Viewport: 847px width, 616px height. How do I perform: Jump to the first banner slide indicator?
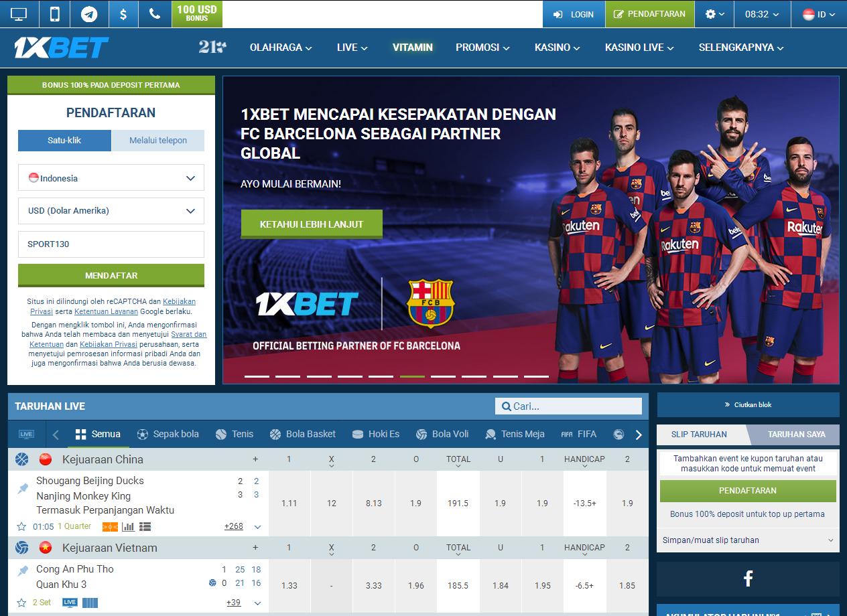coord(257,376)
